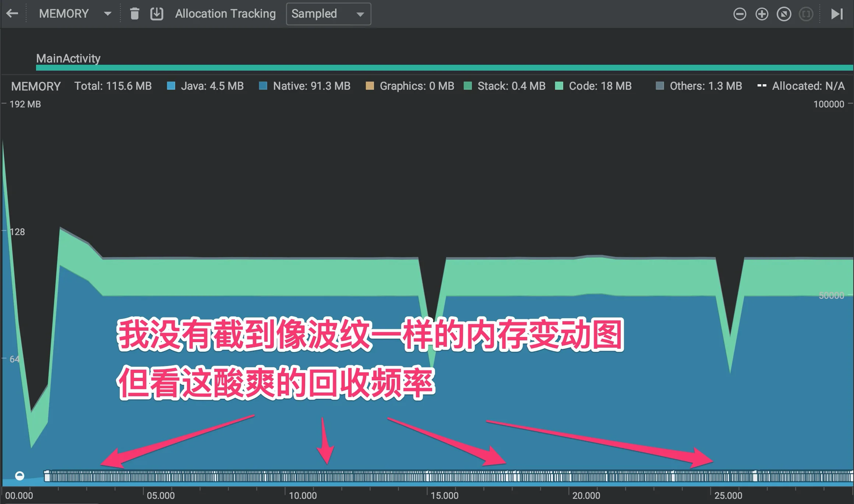854x504 pixels.
Task: Click the back arrow icon
Action: (12, 14)
